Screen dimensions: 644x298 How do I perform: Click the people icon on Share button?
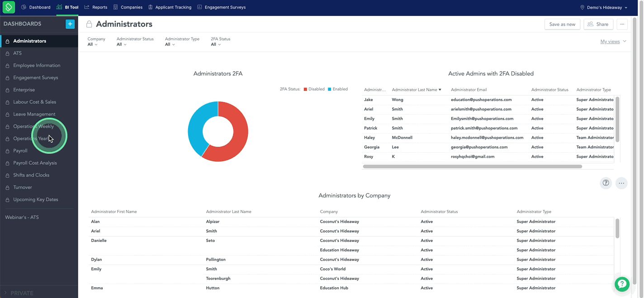click(x=591, y=24)
